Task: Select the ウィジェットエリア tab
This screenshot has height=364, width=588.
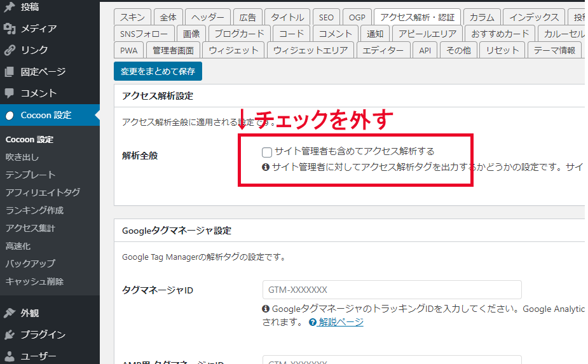Action: (310, 50)
